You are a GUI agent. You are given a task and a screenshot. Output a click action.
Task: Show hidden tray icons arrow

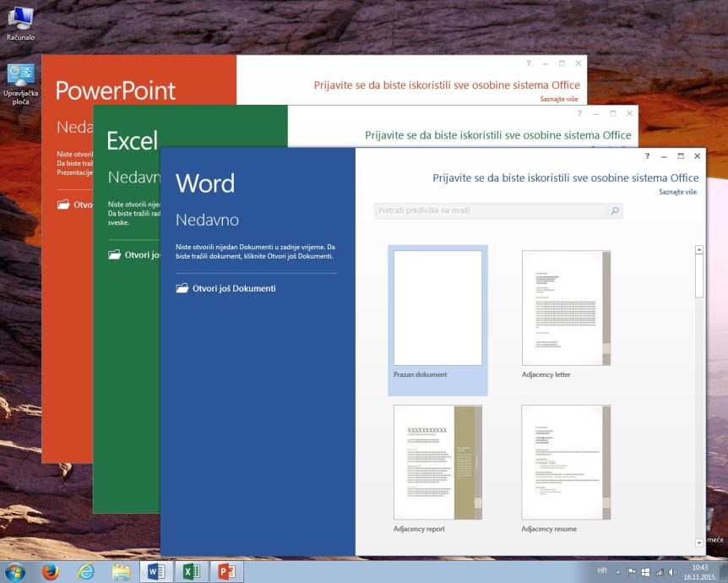tap(618, 572)
